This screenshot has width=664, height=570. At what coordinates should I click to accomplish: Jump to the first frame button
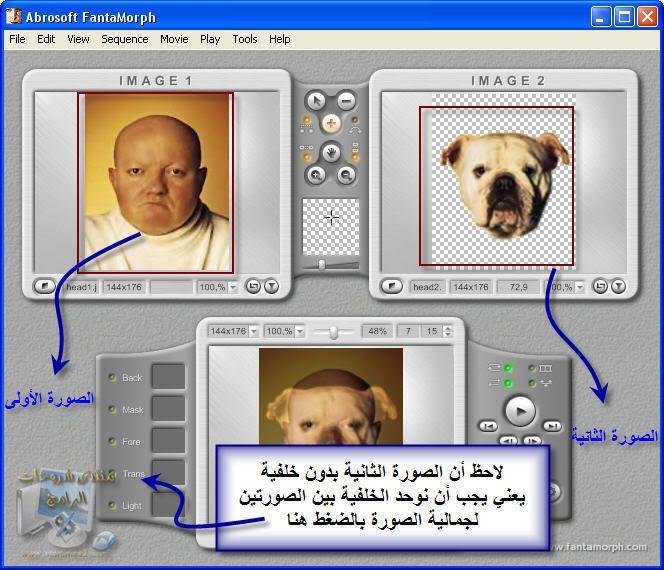(488, 426)
